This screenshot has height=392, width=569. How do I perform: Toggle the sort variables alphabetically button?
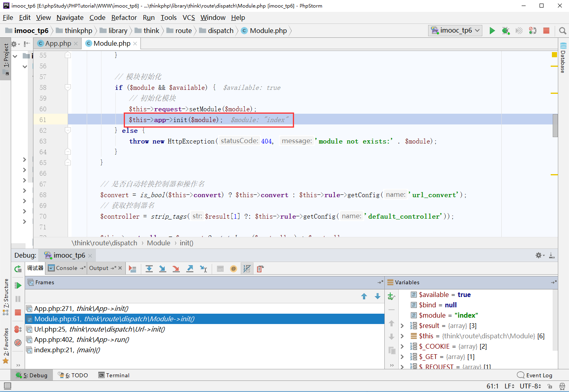point(247,269)
